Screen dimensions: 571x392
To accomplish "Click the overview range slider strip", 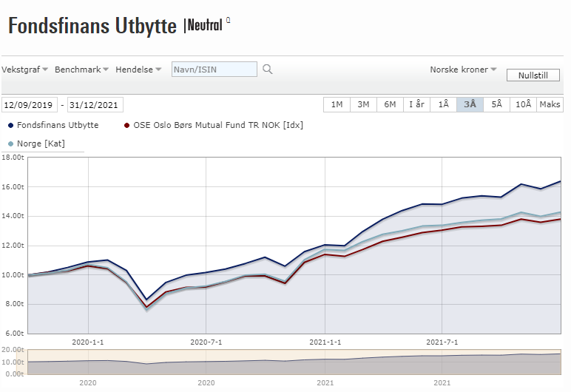I will click(294, 362).
